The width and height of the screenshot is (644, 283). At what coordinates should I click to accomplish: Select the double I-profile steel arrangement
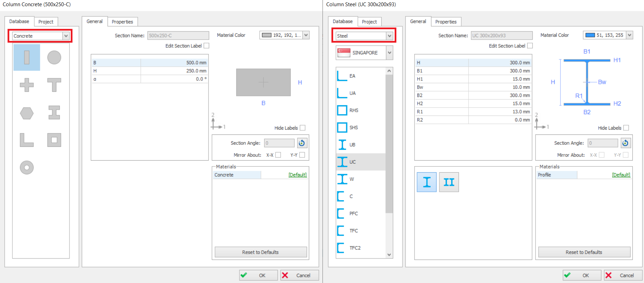[x=449, y=182]
